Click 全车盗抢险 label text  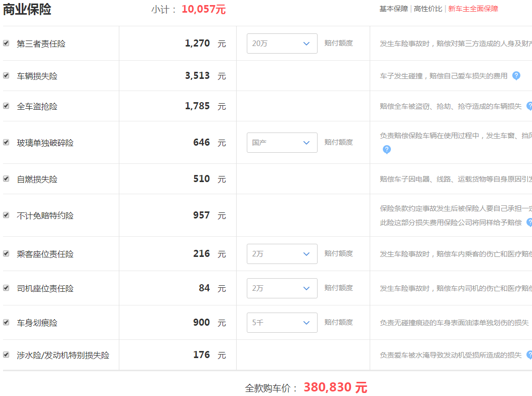pyautogui.click(x=37, y=107)
